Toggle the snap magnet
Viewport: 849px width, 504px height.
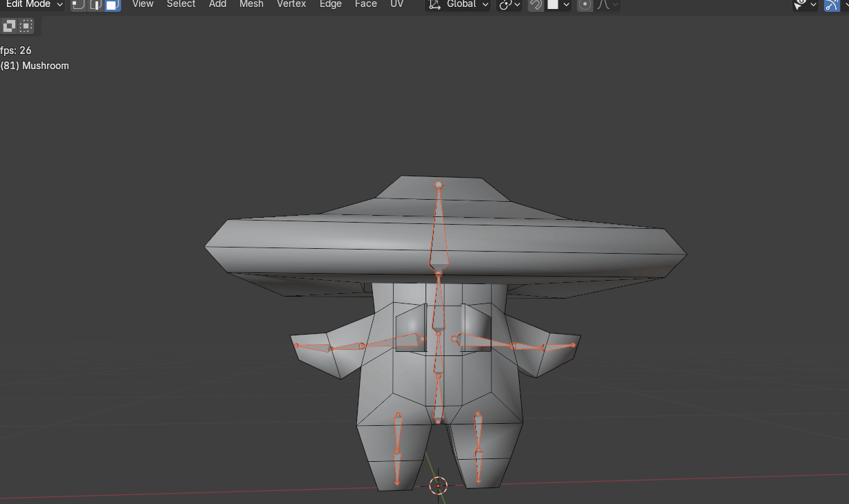point(535,5)
